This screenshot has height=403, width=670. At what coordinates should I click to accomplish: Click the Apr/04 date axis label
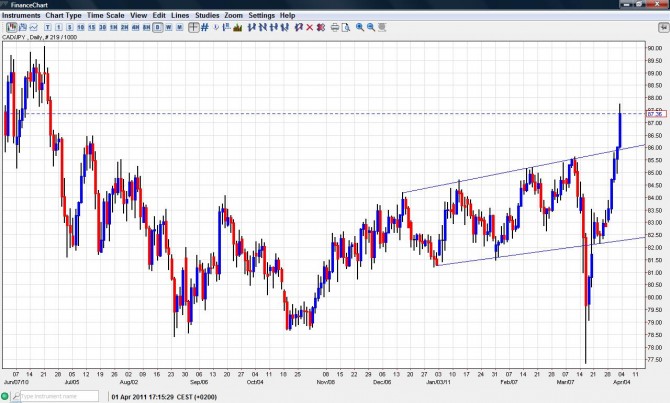pos(621,382)
